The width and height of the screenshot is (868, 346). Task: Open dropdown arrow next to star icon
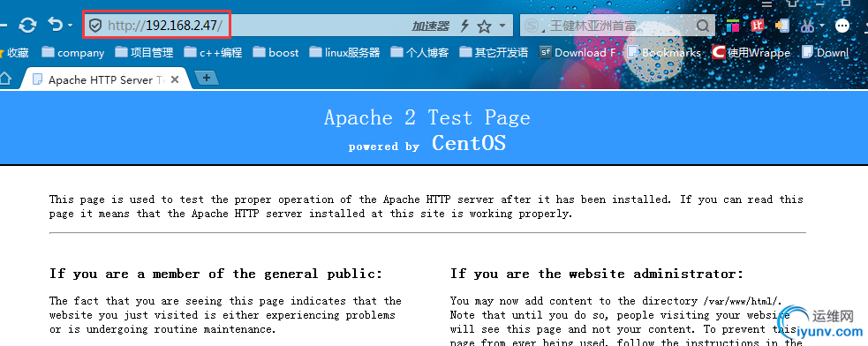pyautogui.click(x=502, y=26)
